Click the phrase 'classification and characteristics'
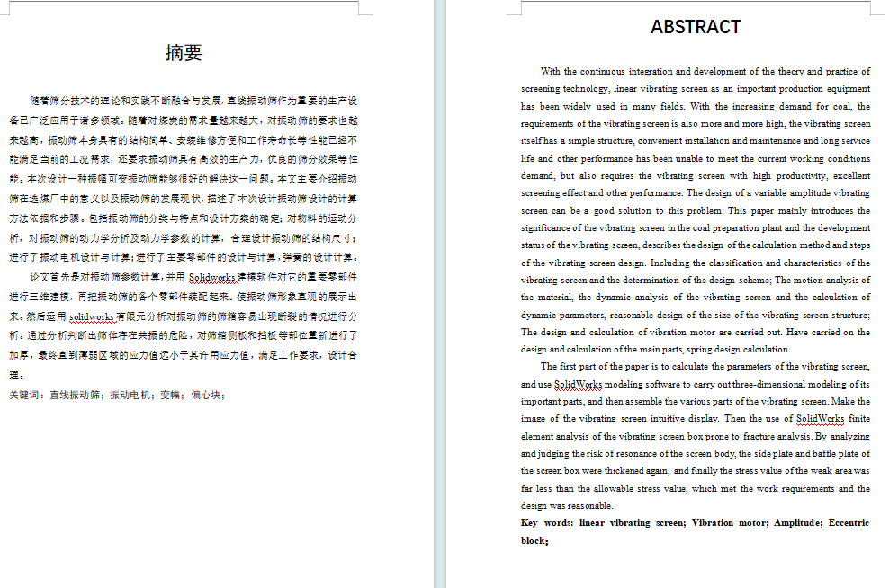 pos(775,263)
